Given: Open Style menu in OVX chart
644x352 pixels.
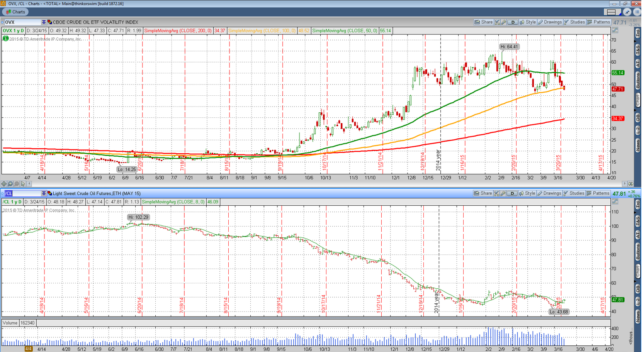Looking at the screenshot, I should tap(528, 22).
